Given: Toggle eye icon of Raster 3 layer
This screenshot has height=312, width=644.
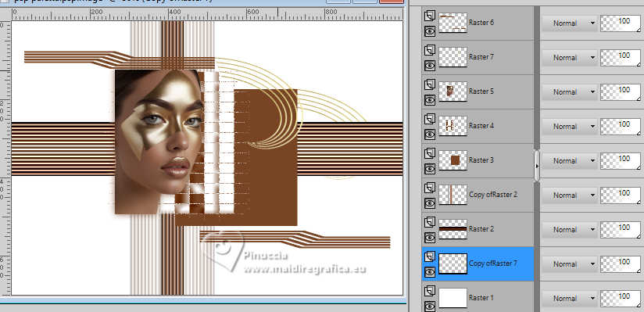Looking at the screenshot, I should click(430, 169).
